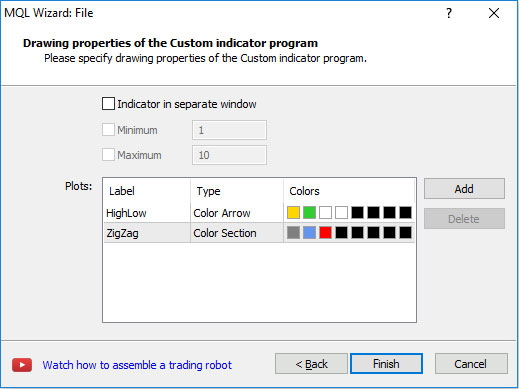
Task: Pick the blue swatch in ZigZag row
Action: point(309,233)
